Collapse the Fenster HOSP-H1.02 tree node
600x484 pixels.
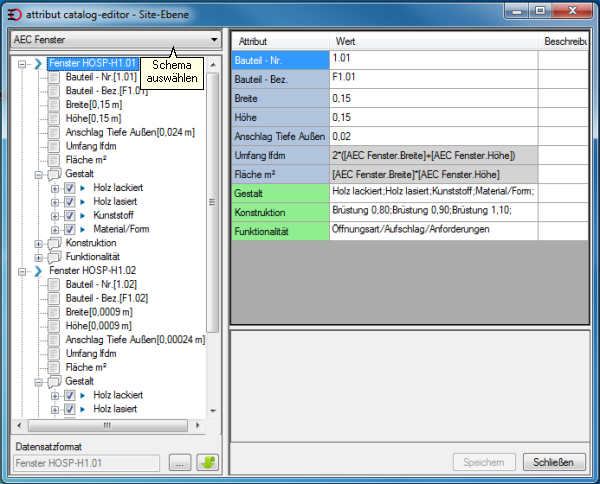[x=22, y=271]
